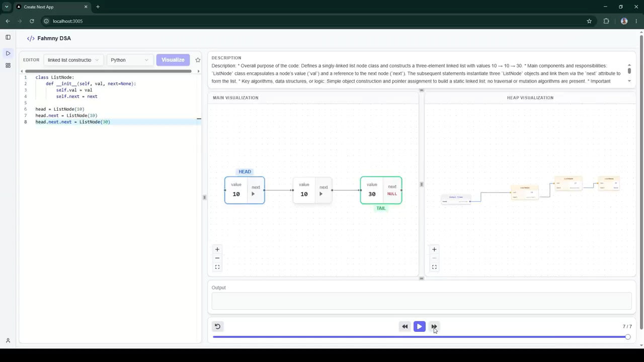
Task: Click the 7 / 7 step counter
Action: 627,326
